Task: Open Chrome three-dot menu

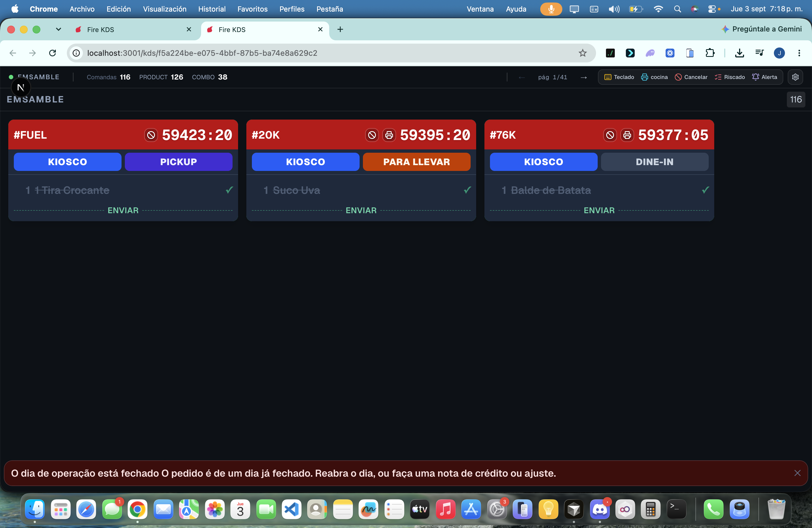Action: [x=799, y=53]
